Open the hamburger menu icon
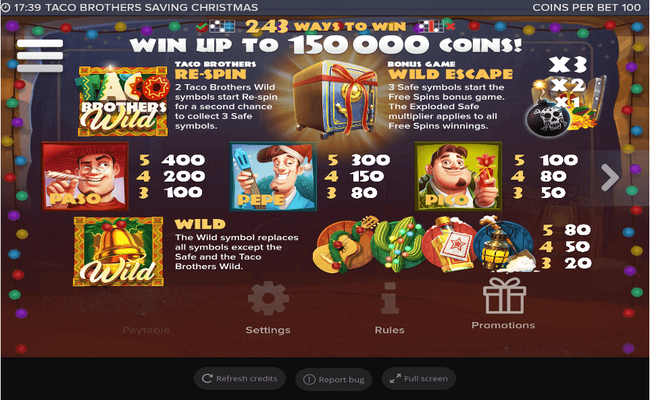This screenshot has height=400, width=650. pyautogui.click(x=40, y=56)
